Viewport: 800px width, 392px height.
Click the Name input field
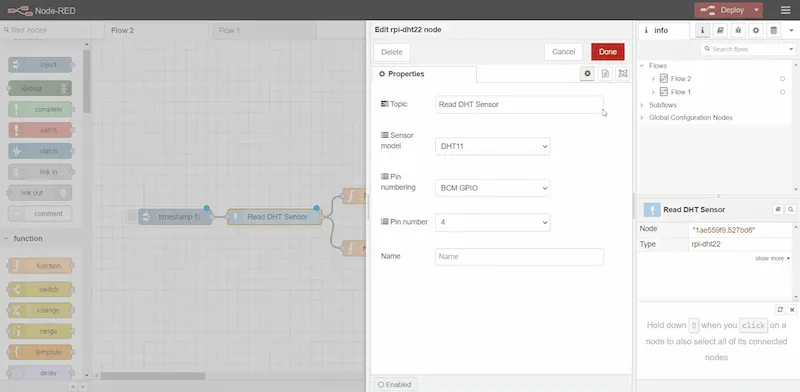pyautogui.click(x=519, y=257)
